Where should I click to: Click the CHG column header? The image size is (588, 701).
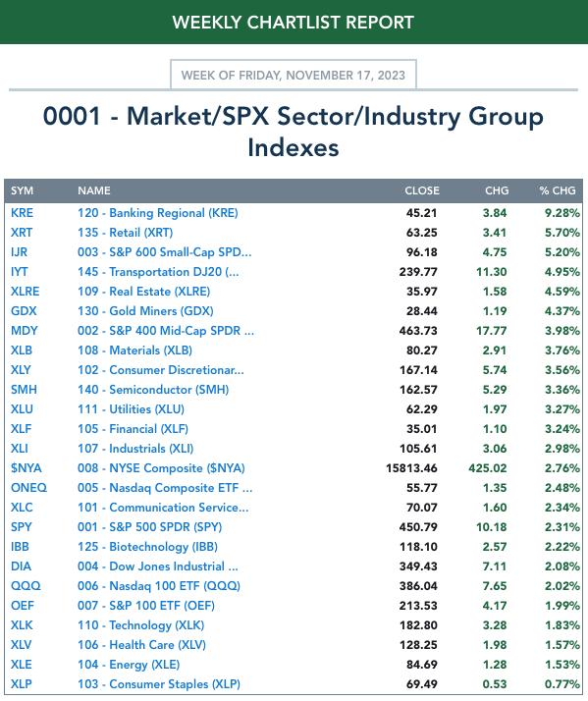point(497,190)
